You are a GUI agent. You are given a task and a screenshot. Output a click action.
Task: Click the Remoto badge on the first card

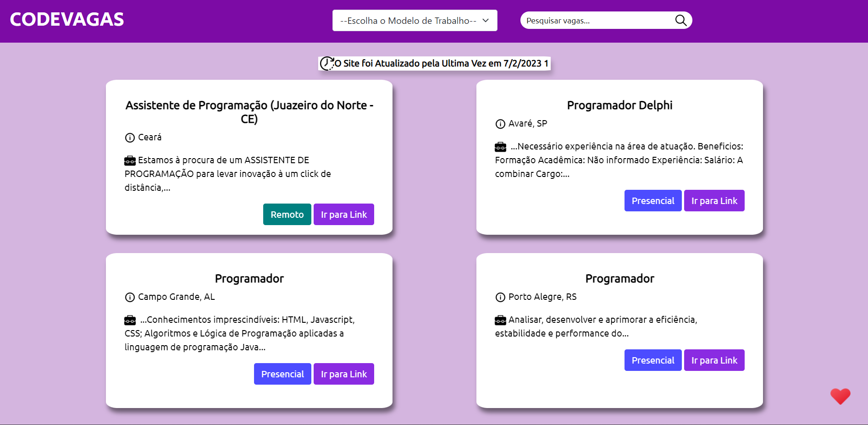coord(287,214)
